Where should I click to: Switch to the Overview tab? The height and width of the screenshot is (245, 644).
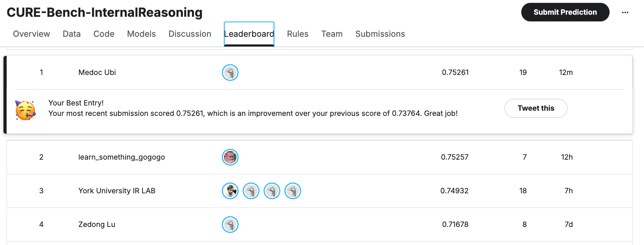(x=31, y=34)
